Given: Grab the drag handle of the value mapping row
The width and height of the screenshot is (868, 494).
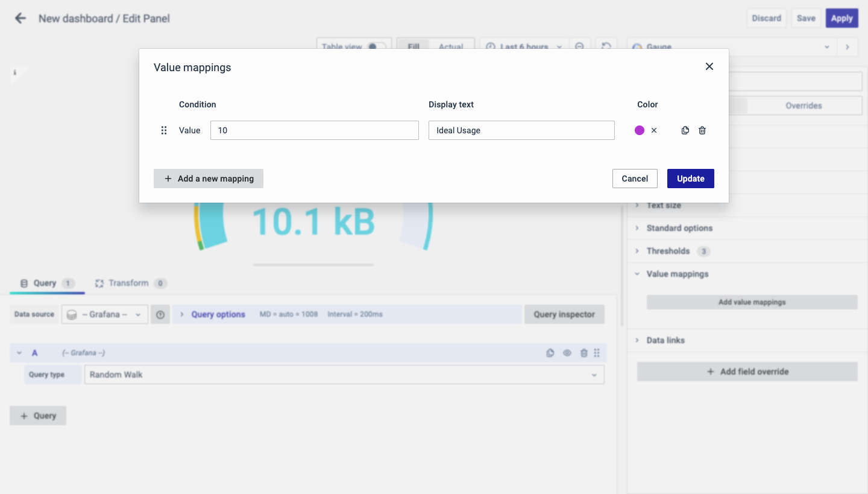Looking at the screenshot, I should coord(163,130).
